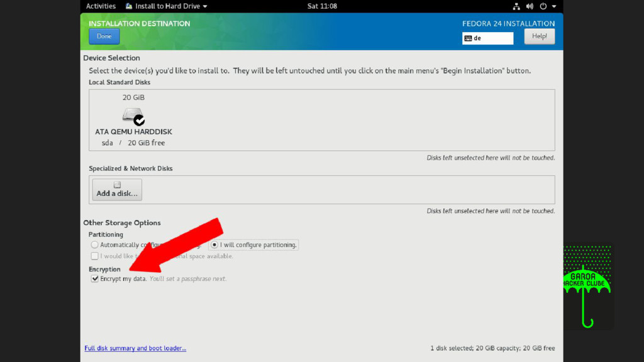
Task: Click the sda / 20 GiB free text
Action: coord(133,143)
